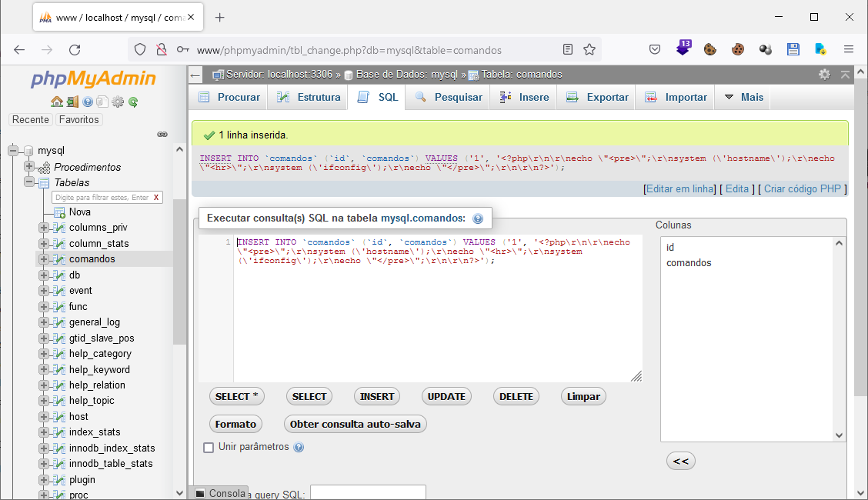Click the SELECT * query button
This screenshot has width=868, height=500.
[x=236, y=397]
